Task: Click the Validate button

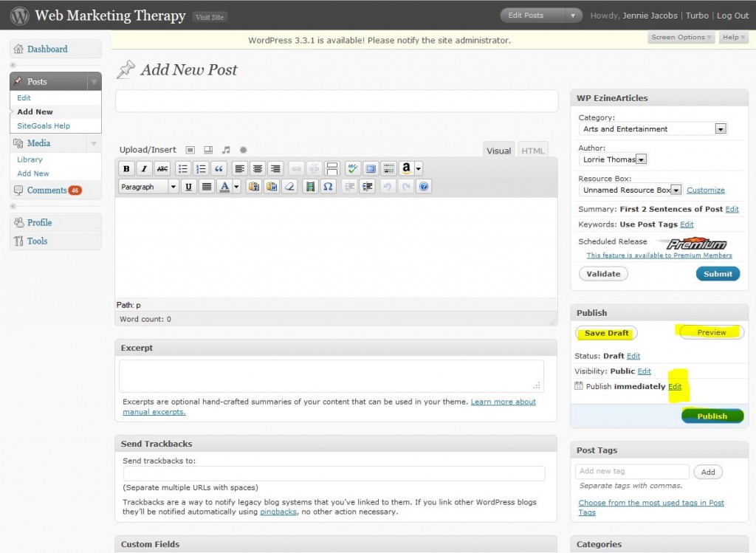Action: pos(603,274)
